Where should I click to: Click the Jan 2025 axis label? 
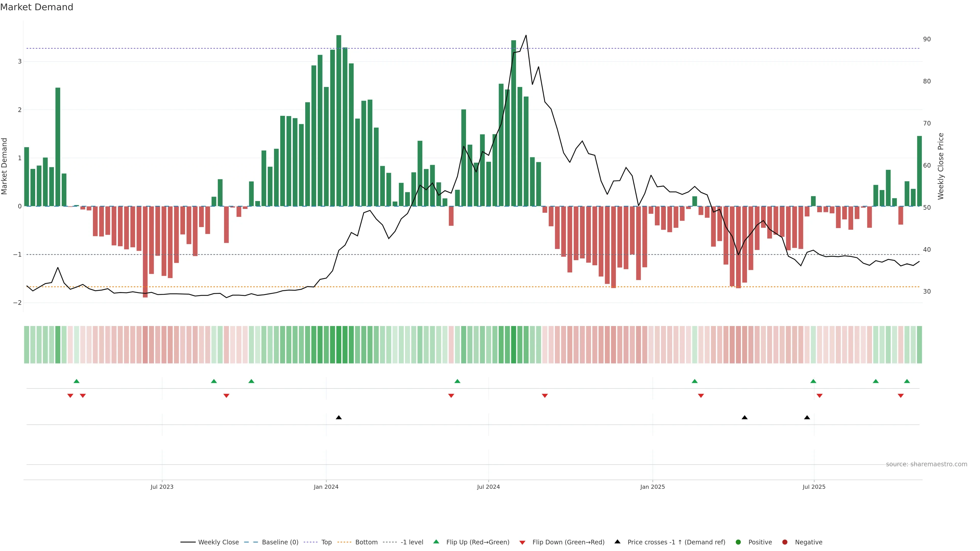click(653, 487)
